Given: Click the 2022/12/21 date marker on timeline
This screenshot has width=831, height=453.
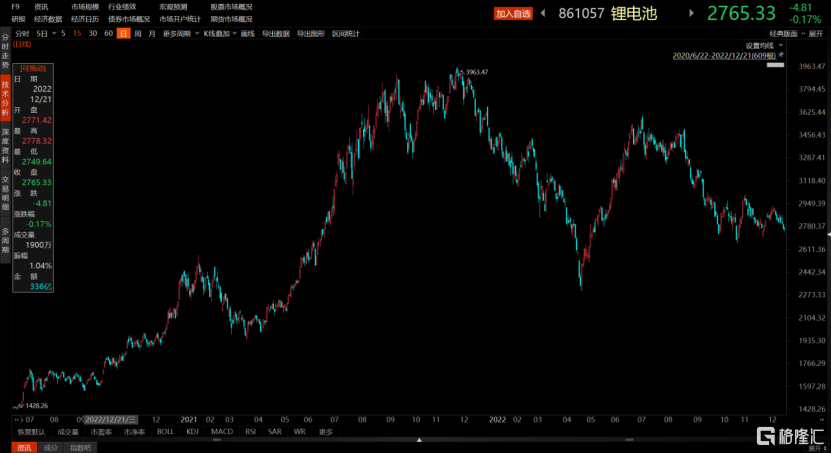Looking at the screenshot, I should tap(111, 420).
